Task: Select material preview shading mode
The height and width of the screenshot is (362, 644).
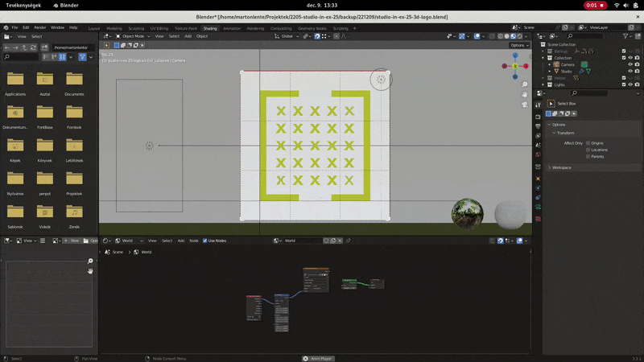Action: pyautogui.click(x=513, y=36)
